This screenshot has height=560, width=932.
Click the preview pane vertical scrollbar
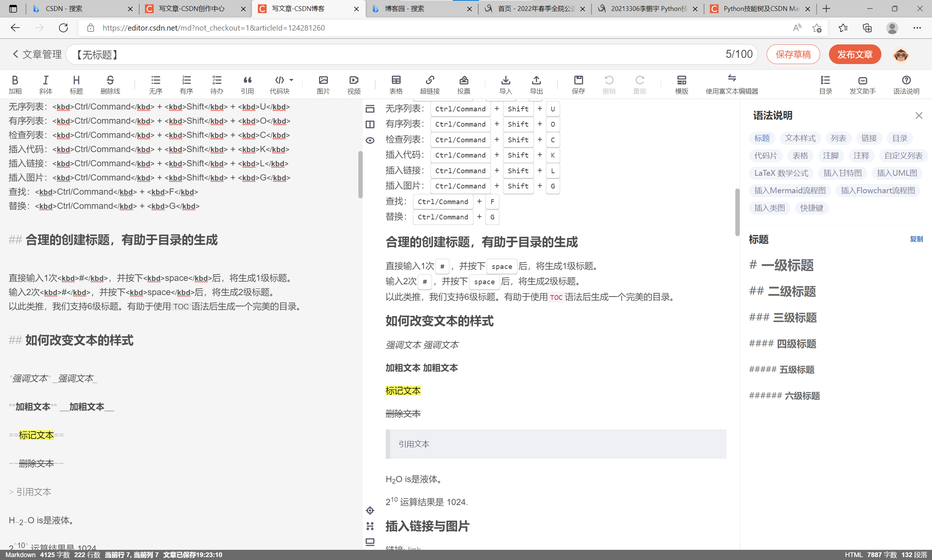737,212
